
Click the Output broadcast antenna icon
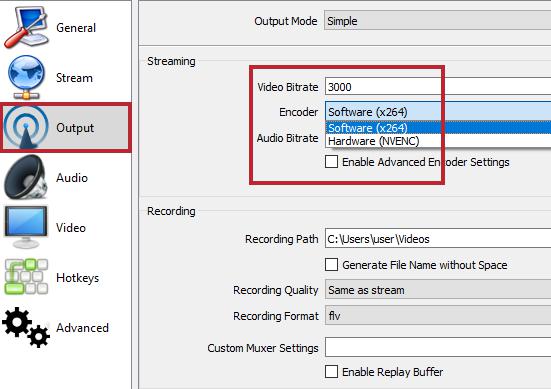(26, 127)
